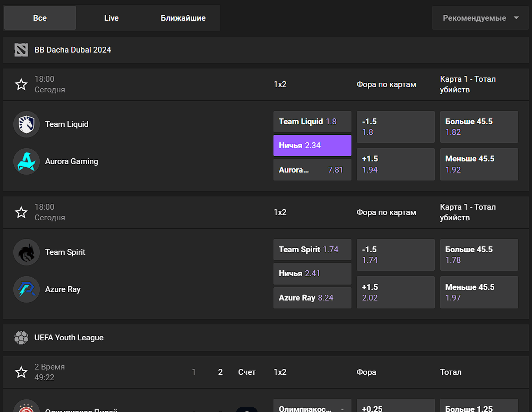The width and height of the screenshot is (532, 412).
Task: Favorite the Team Spirit vs Azure Ray match
Action: tap(21, 212)
